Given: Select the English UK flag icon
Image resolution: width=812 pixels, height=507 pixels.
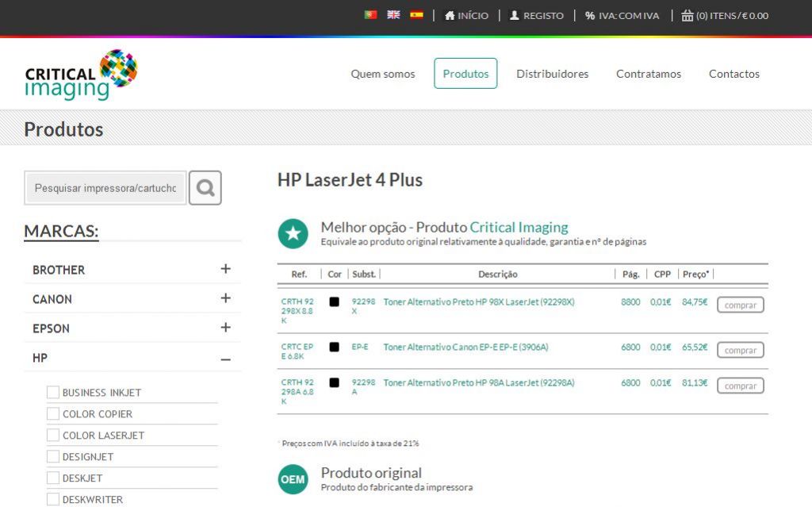Looking at the screenshot, I should click(393, 15).
